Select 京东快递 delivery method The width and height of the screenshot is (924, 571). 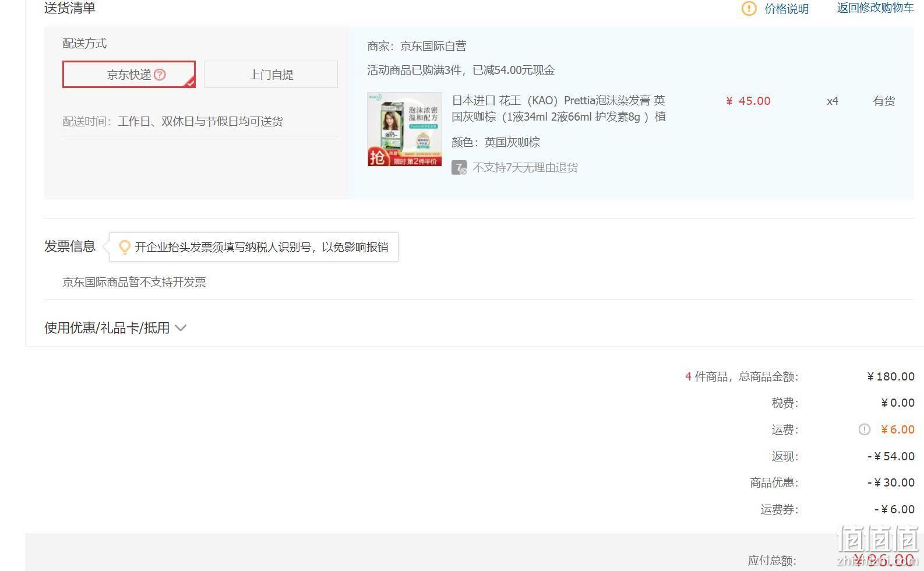[129, 75]
